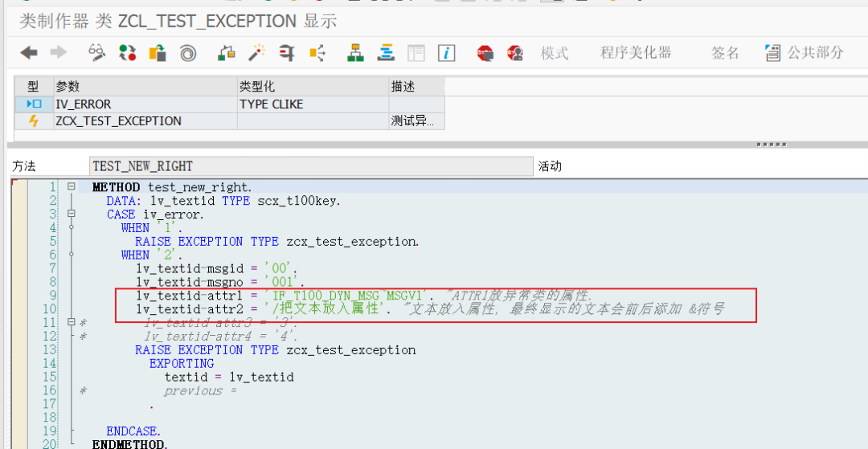Click the 公共部分 document icon
868x449 pixels.
coord(773,53)
